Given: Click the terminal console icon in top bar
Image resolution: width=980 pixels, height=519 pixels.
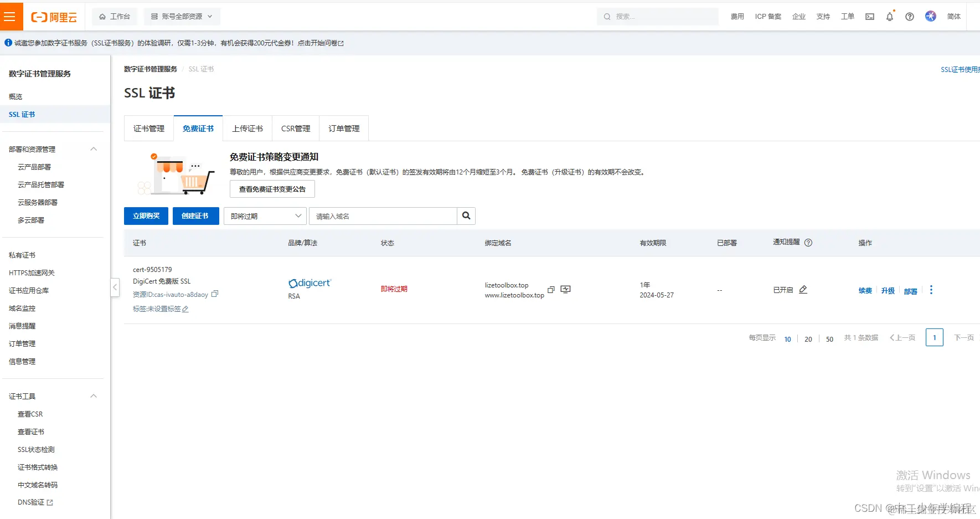Looking at the screenshot, I should pos(869,17).
